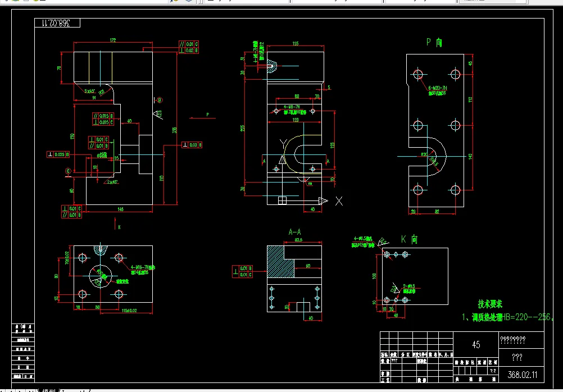Select the 技术要求 heading text
The width and height of the screenshot is (563, 392).
click(490, 304)
